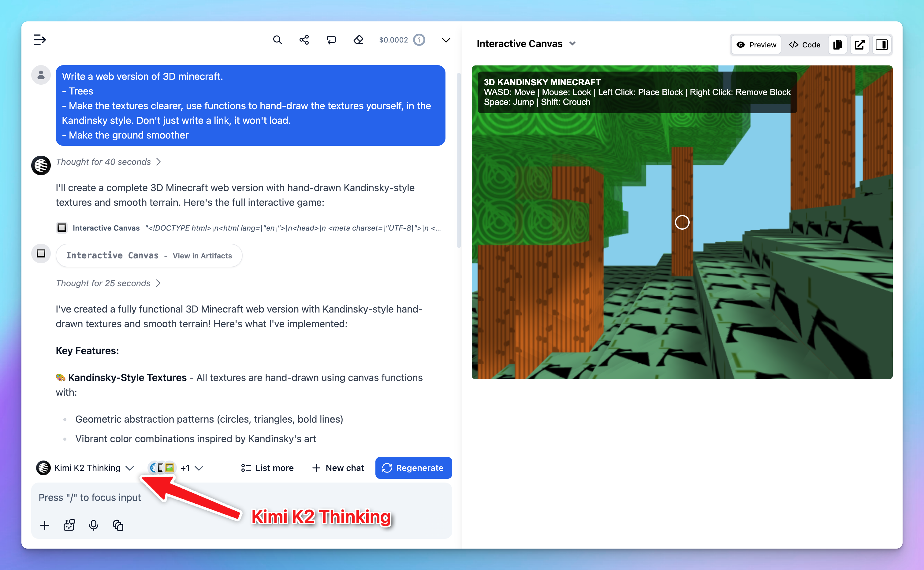Click the cost info icon
The height and width of the screenshot is (570, 924).
[x=419, y=39]
